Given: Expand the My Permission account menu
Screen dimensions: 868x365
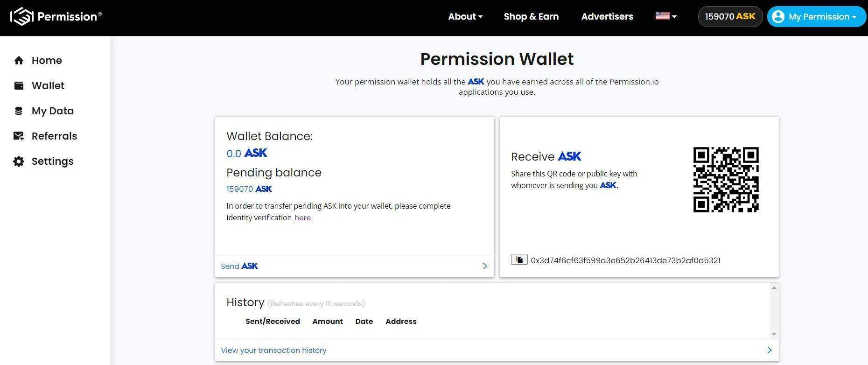Looking at the screenshot, I should [817, 16].
